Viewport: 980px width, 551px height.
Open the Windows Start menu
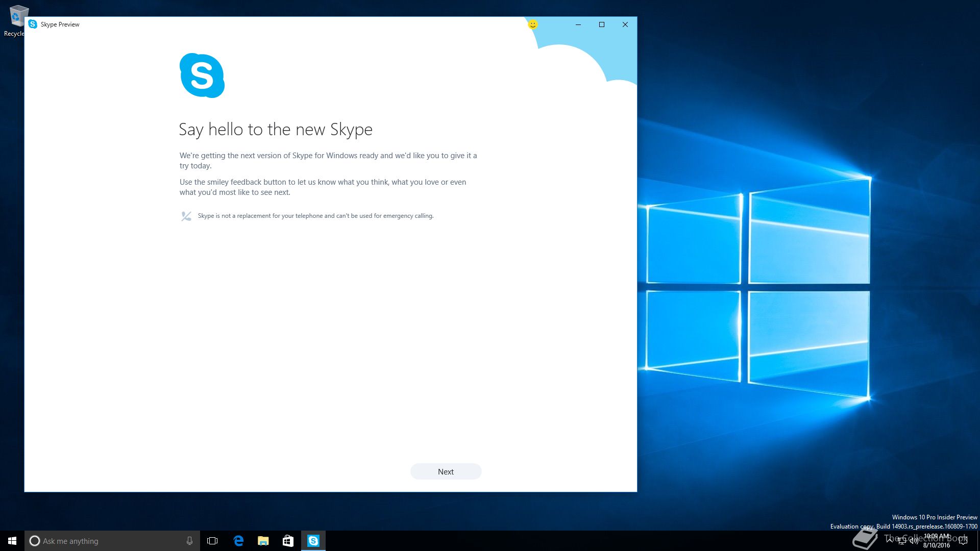coord(12,541)
